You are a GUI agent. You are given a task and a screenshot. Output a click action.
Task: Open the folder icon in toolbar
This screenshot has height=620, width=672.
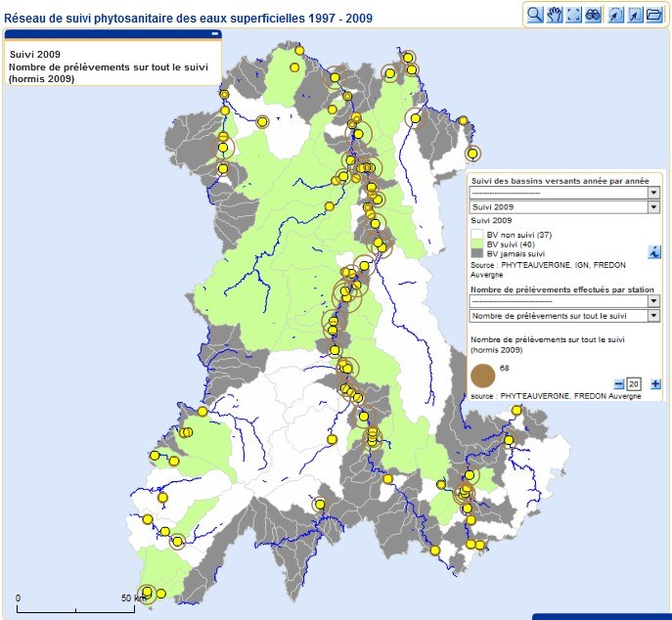(654, 15)
